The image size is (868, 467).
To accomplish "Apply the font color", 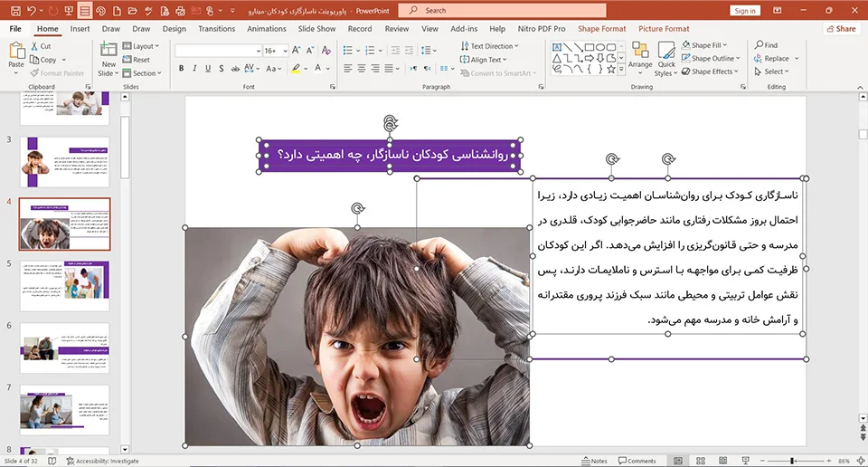I will 317,68.
